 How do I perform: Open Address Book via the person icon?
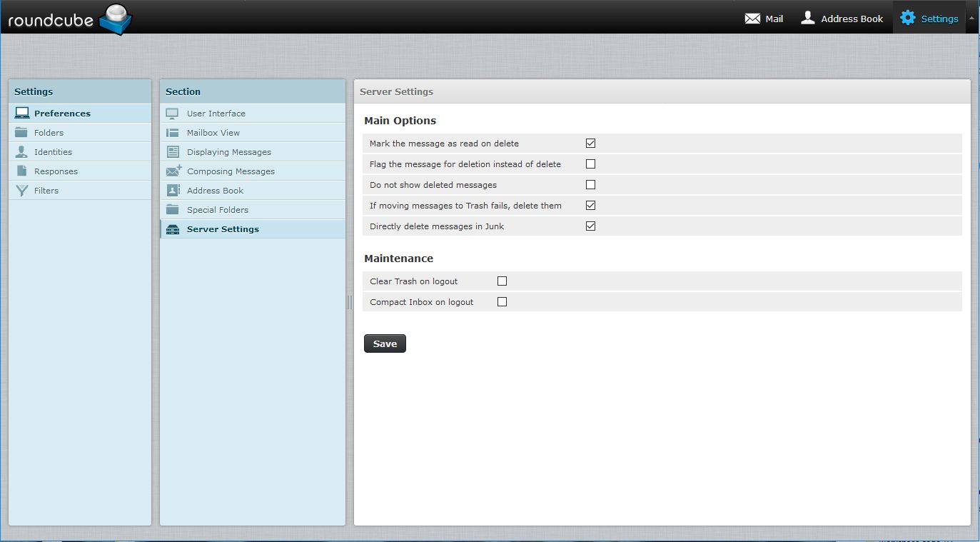coord(807,18)
